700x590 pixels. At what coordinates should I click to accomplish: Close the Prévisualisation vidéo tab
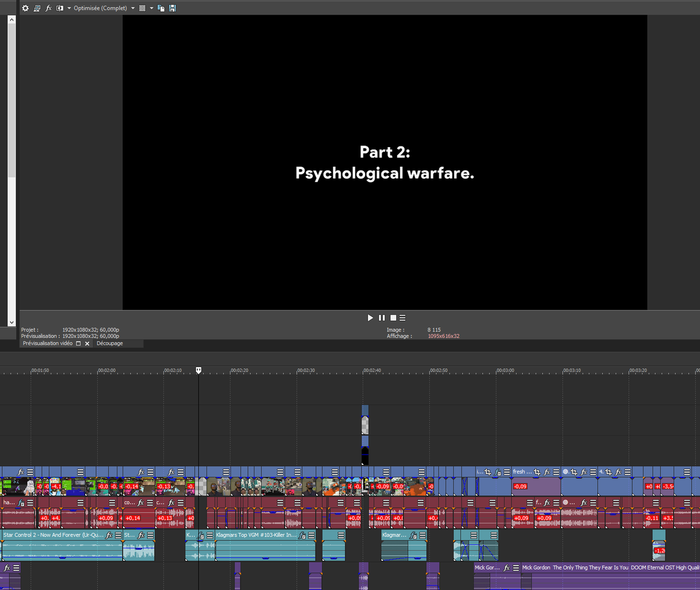click(87, 344)
